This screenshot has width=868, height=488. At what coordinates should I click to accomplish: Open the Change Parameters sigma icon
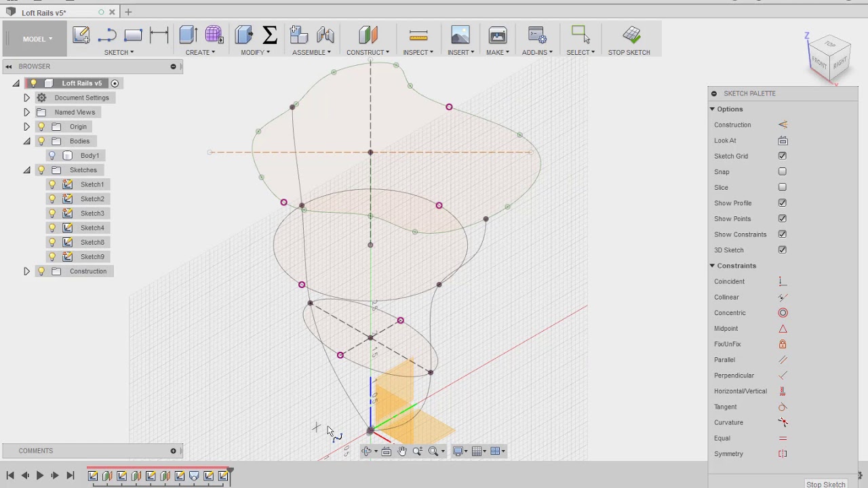269,35
